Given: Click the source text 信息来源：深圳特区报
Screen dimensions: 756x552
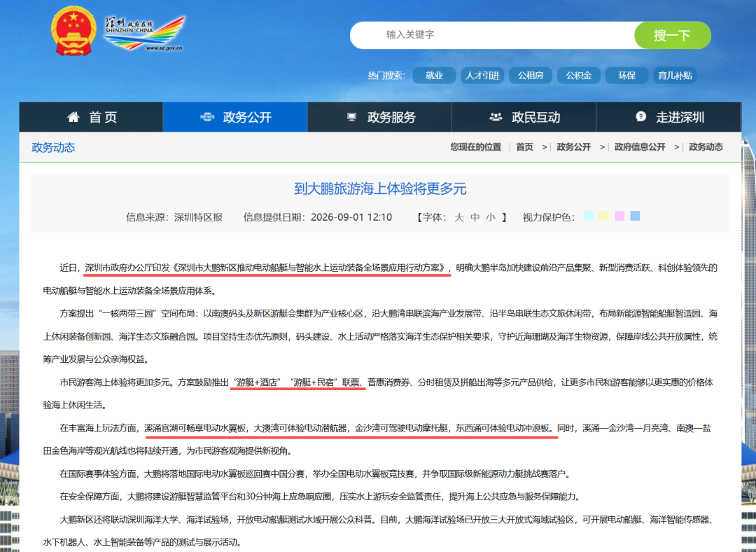Looking at the screenshot, I should (174, 217).
